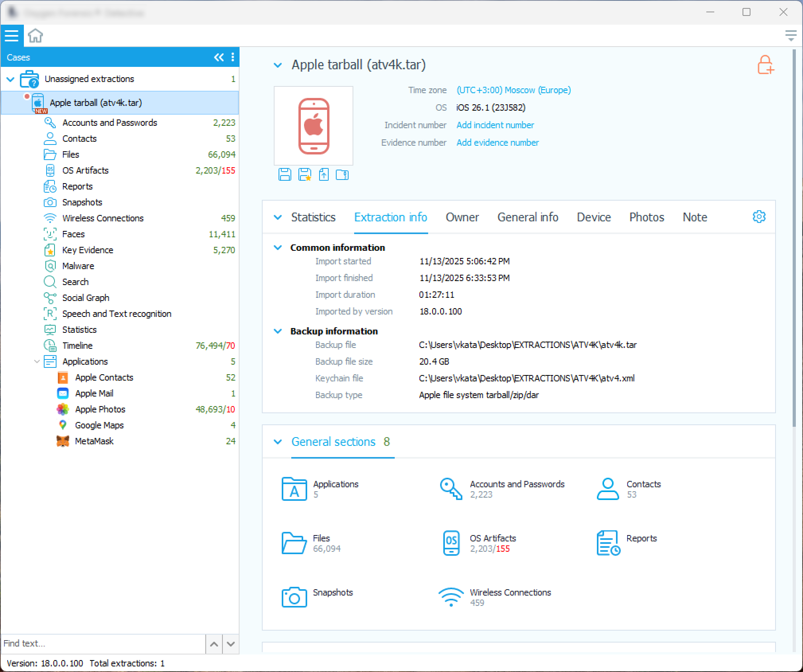Open the Snapshots camera tile in General sections

click(x=294, y=597)
